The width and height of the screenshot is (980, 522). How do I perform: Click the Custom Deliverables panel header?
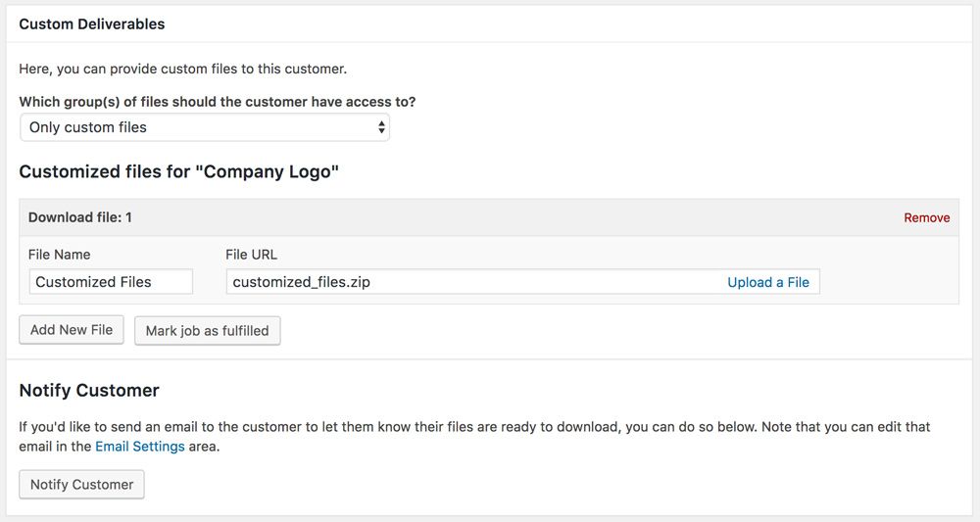(x=92, y=24)
